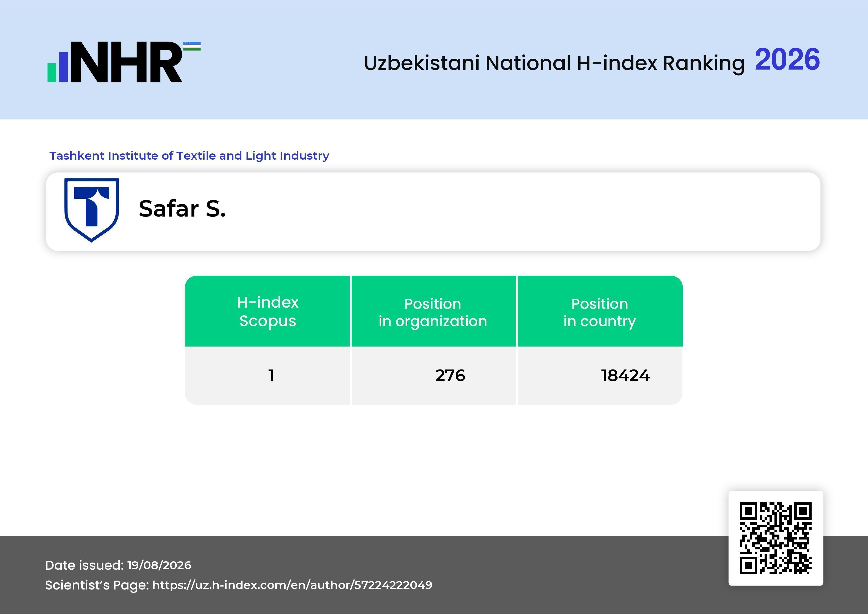The width and height of the screenshot is (868, 614).
Task: Click the blue shield institute emblem
Action: tap(92, 210)
